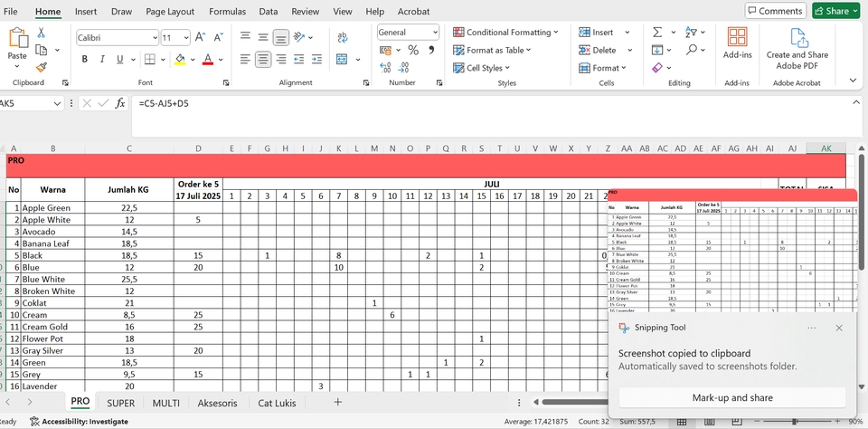Open the Calibri font name dropdown
The image size is (868, 429).
[x=155, y=38]
